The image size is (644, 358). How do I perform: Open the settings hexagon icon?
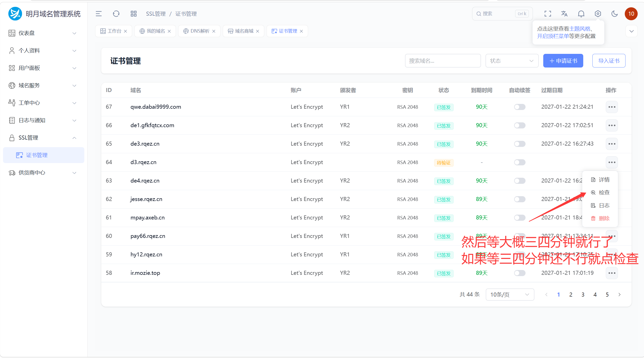click(x=598, y=14)
